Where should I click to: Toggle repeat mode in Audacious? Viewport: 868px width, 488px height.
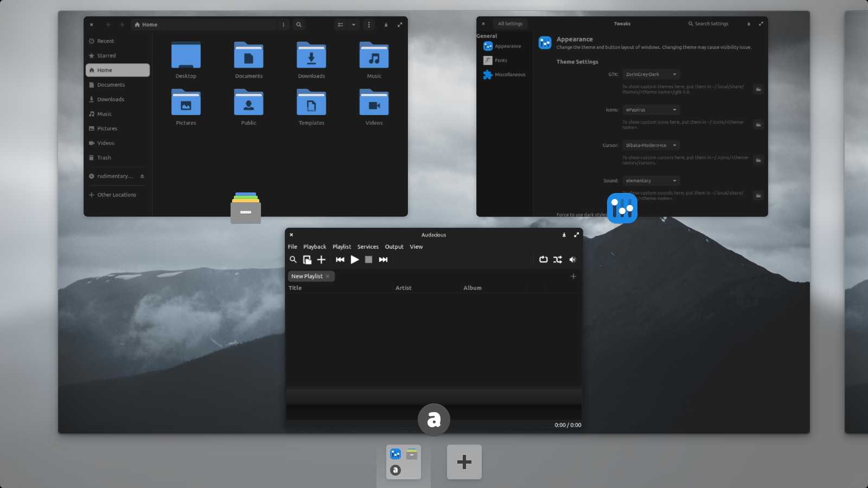click(x=544, y=260)
